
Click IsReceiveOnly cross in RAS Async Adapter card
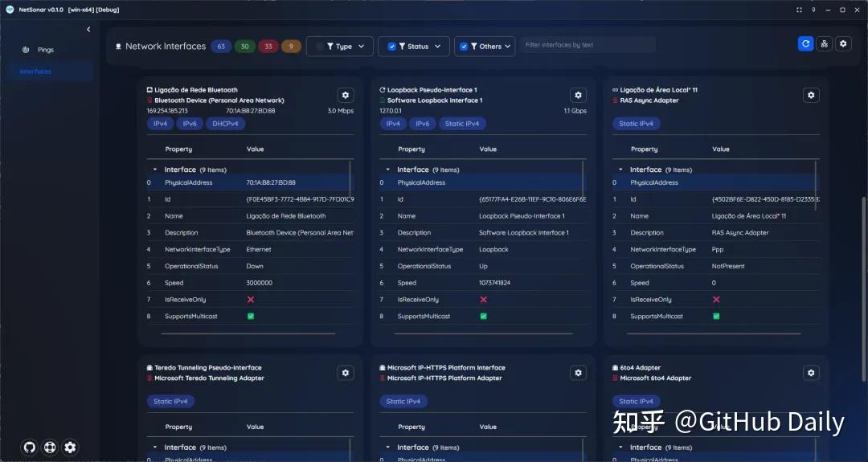point(716,300)
